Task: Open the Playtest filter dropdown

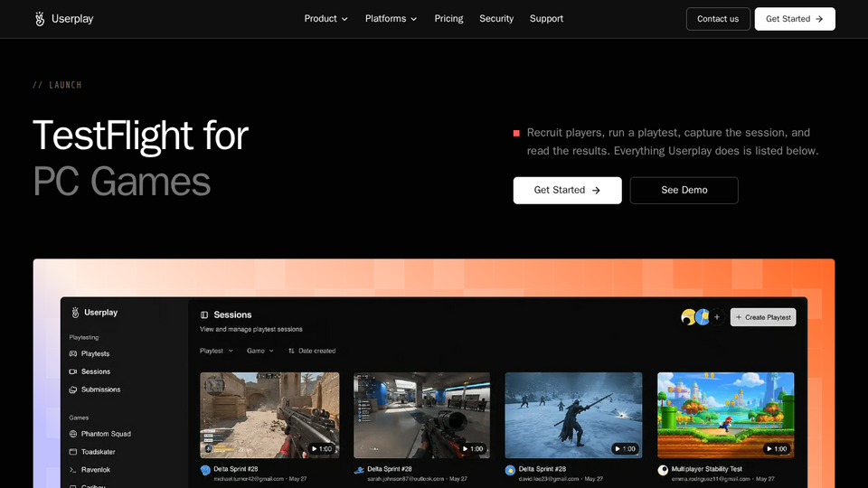Action: click(216, 351)
